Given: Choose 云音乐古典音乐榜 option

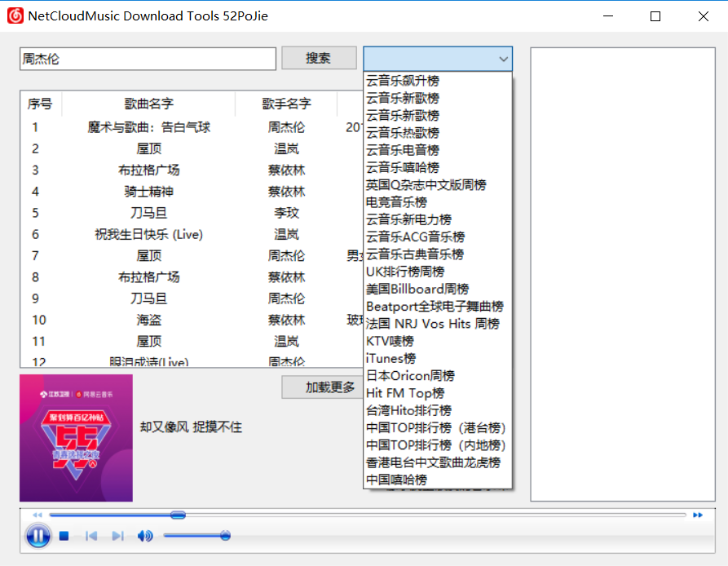Looking at the screenshot, I should coord(437,254).
